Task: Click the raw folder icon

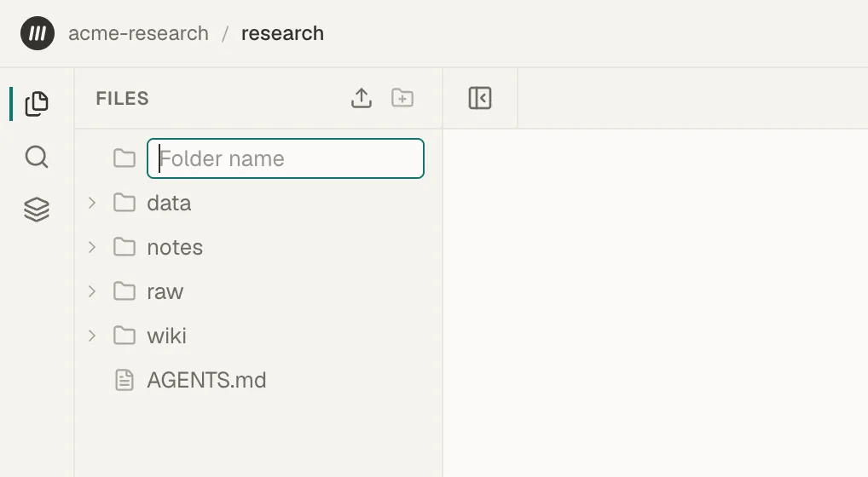Action: [x=124, y=291]
